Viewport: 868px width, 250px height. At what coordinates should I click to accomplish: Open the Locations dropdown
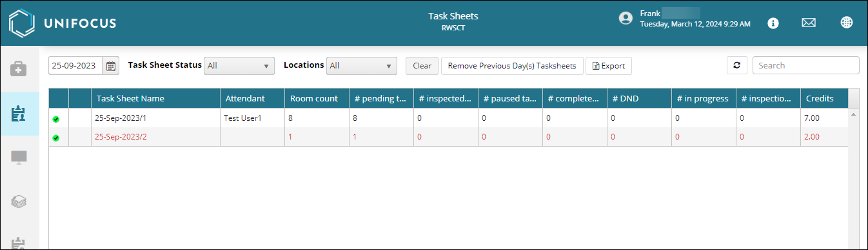pos(361,66)
